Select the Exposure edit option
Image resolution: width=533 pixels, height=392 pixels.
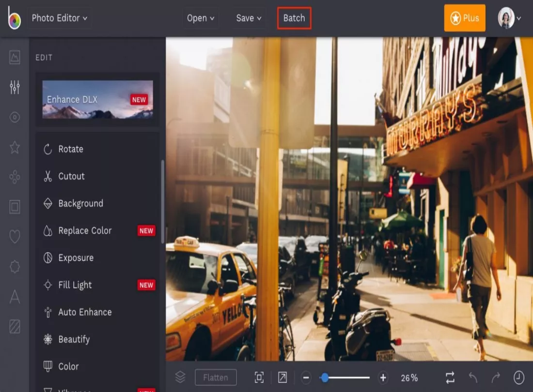point(76,258)
